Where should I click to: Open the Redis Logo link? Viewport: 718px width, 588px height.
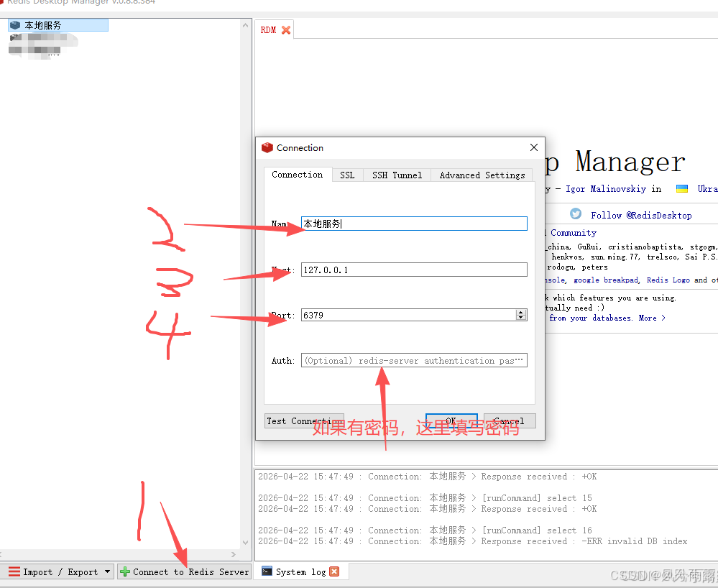click(668, 280)
